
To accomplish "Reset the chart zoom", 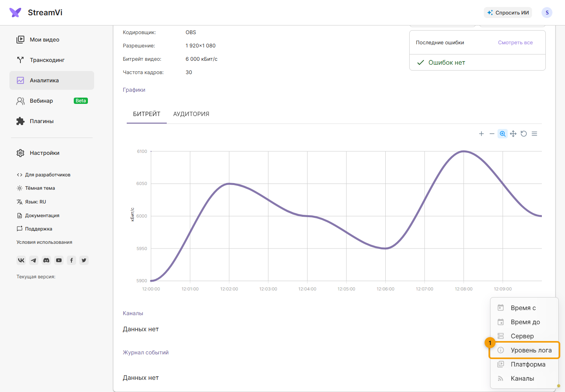I will coord(524,134).
